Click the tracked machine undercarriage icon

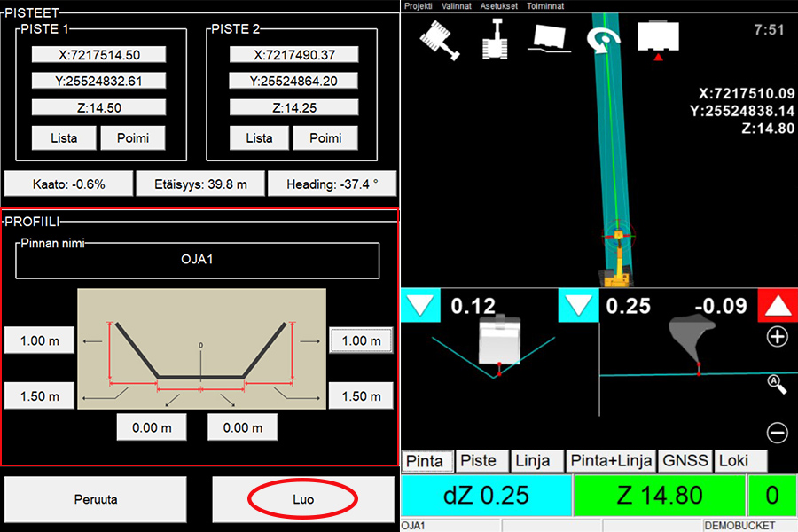(x=497, y=38)
